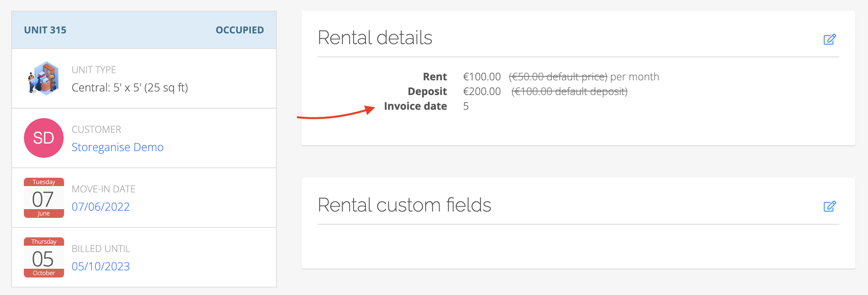
Task: Click the SD customer avatar
Action: coord(44,138)
